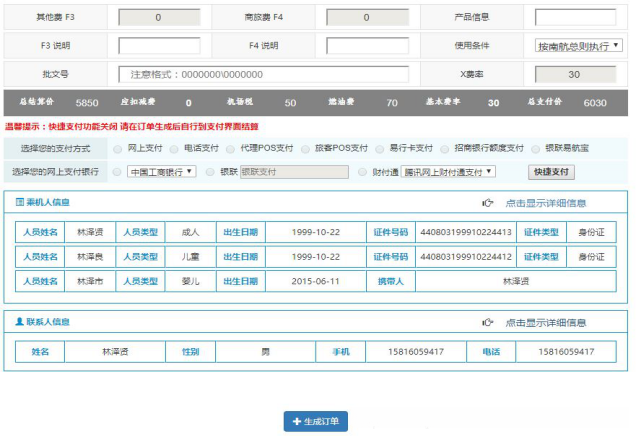Select 网上支付 payment method
The width and height of the screenshot is (636, 438).
click(x=118, y=149)
